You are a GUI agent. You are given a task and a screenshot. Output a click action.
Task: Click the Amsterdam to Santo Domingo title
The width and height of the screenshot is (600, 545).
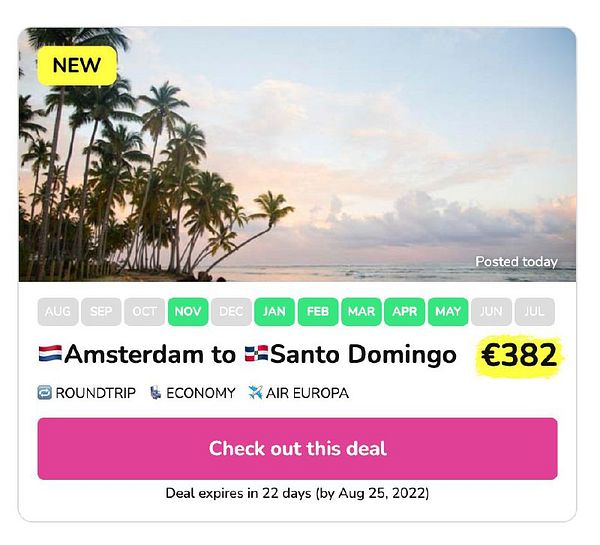click(x=248, y=354)
